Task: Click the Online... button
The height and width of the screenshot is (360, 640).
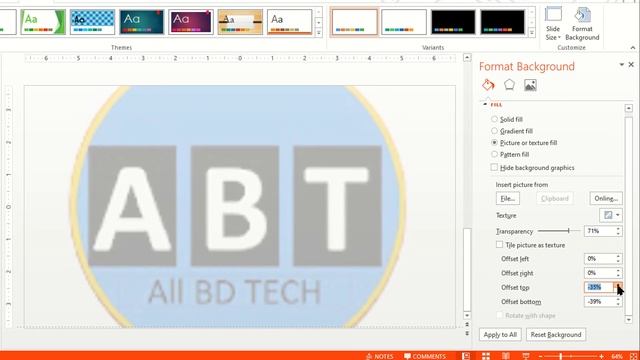Action: tap(606, 198)
